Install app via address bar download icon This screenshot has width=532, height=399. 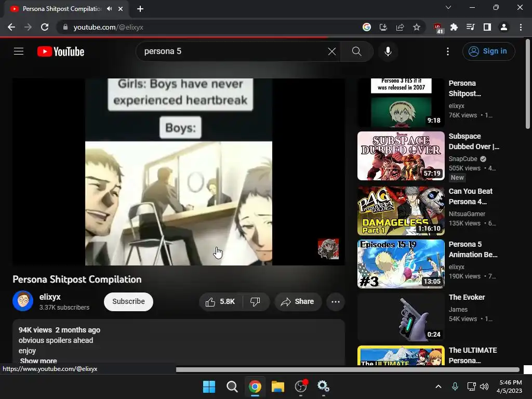383,27
